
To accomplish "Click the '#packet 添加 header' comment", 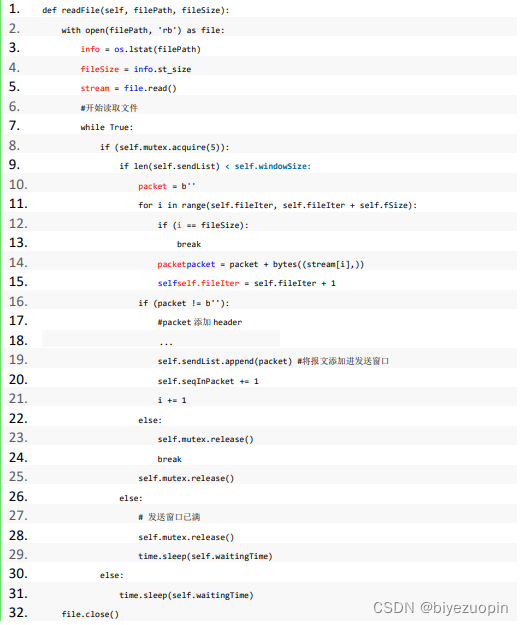I will pyautogui.click(x=200, y=322).
